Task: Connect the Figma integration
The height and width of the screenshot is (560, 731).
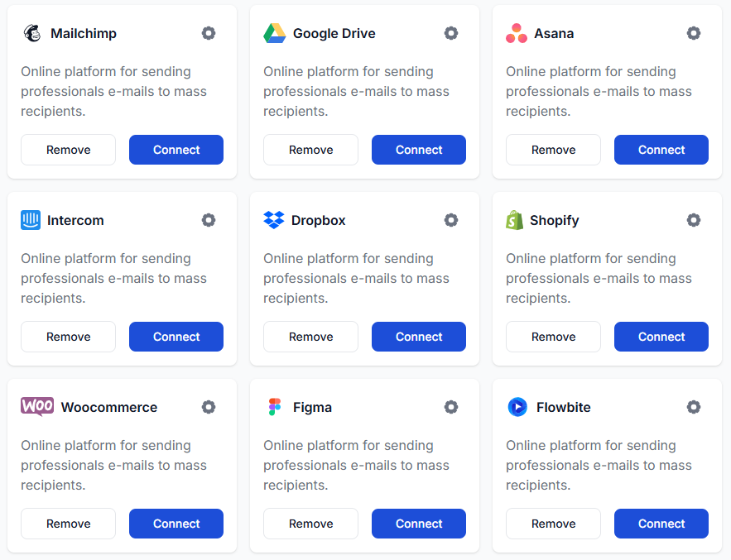Action: click(x=418, y=524)
